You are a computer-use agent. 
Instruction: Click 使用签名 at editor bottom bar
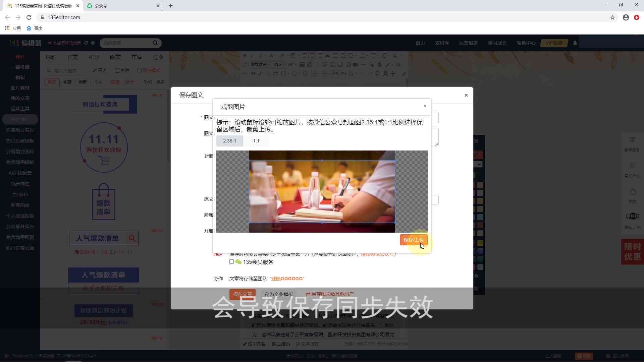coord(254,344)
